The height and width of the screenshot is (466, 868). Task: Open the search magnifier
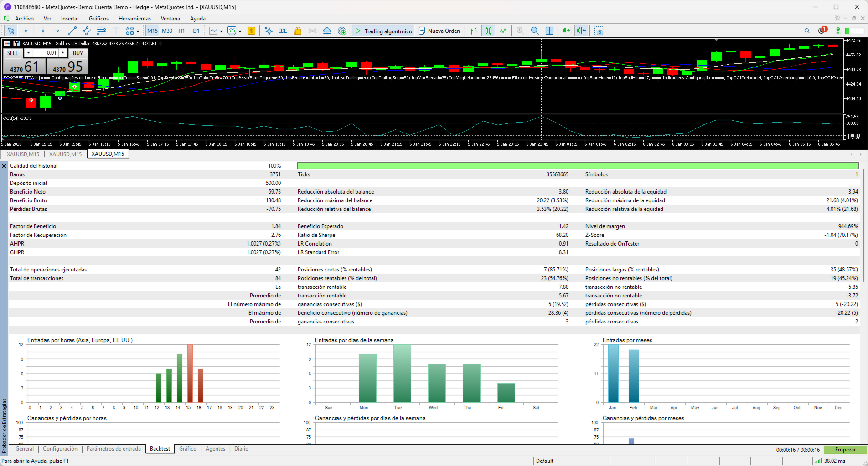[807, 31]
